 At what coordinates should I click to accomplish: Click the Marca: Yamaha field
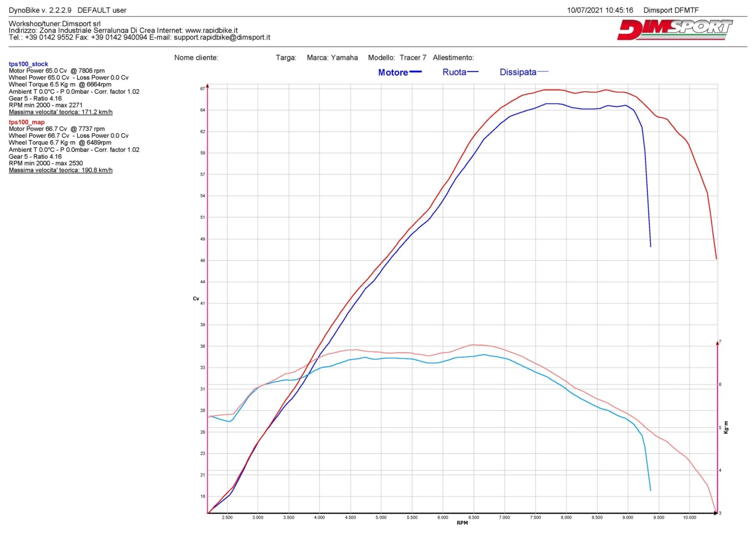[x=332, y=58]
